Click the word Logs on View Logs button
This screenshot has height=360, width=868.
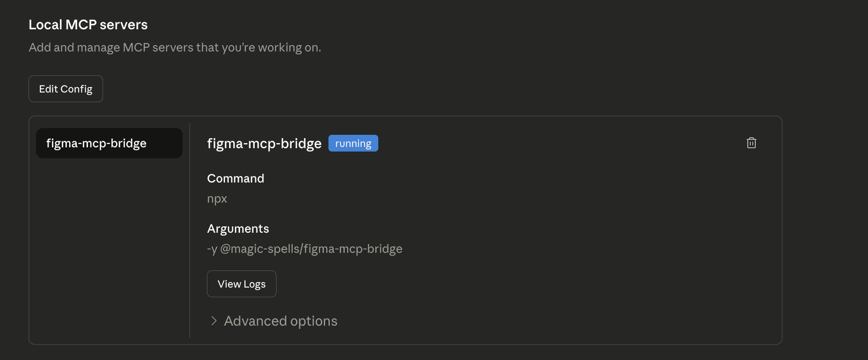[x=254, y=284]
